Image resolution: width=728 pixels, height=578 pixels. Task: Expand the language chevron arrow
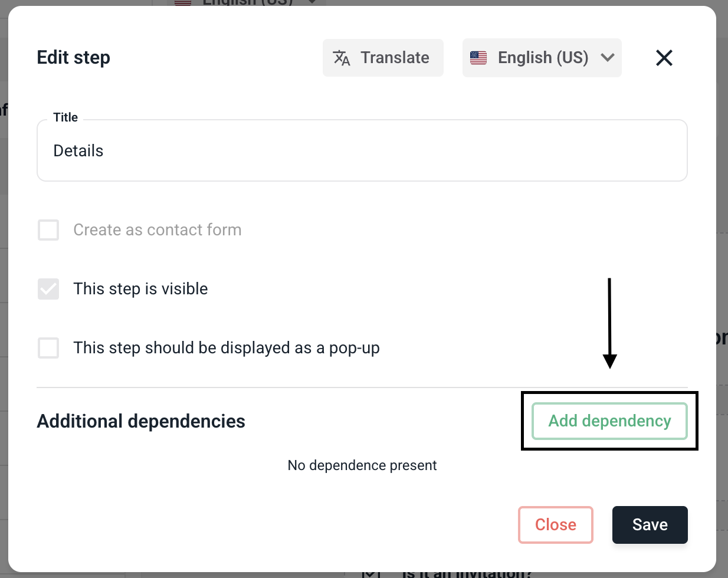point(608,58)
